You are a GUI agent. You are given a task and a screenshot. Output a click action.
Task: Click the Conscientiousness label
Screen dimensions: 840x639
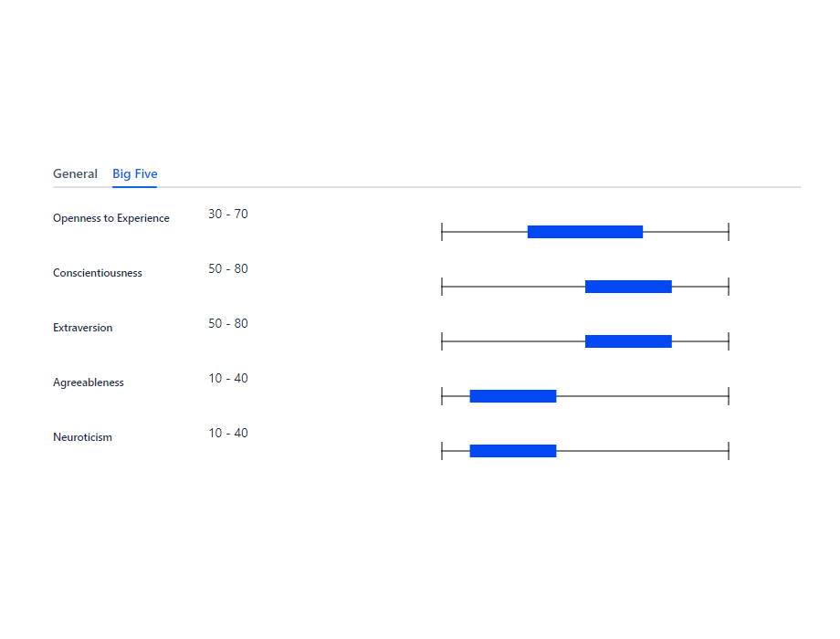tap(98, 273)
